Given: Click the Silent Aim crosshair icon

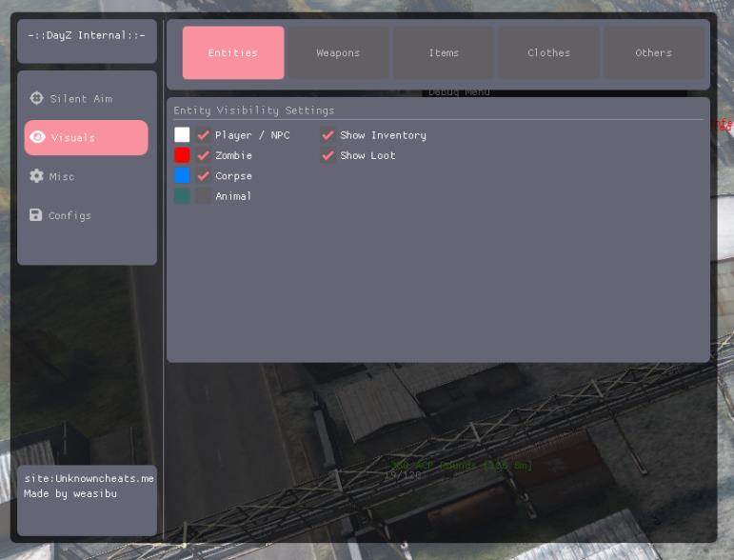Looking at the screenshot, I should click(x=37, y=98).
